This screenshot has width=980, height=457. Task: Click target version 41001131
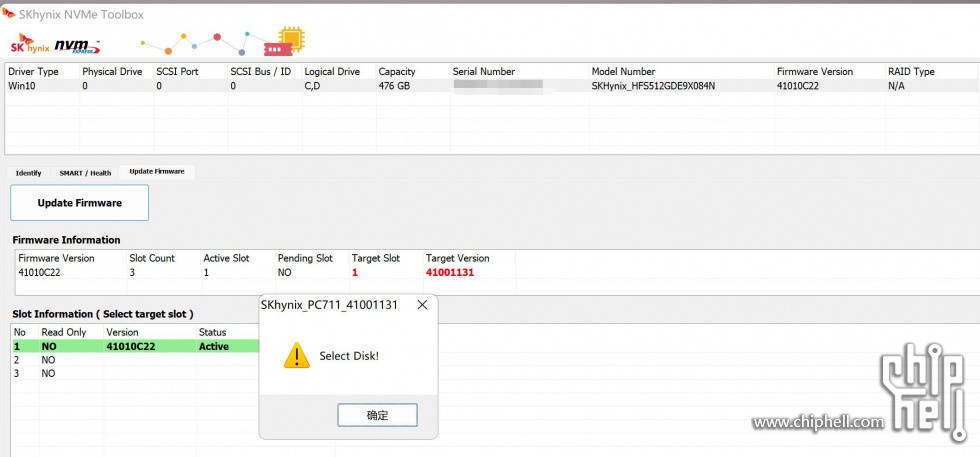click(x=450, y=273)
